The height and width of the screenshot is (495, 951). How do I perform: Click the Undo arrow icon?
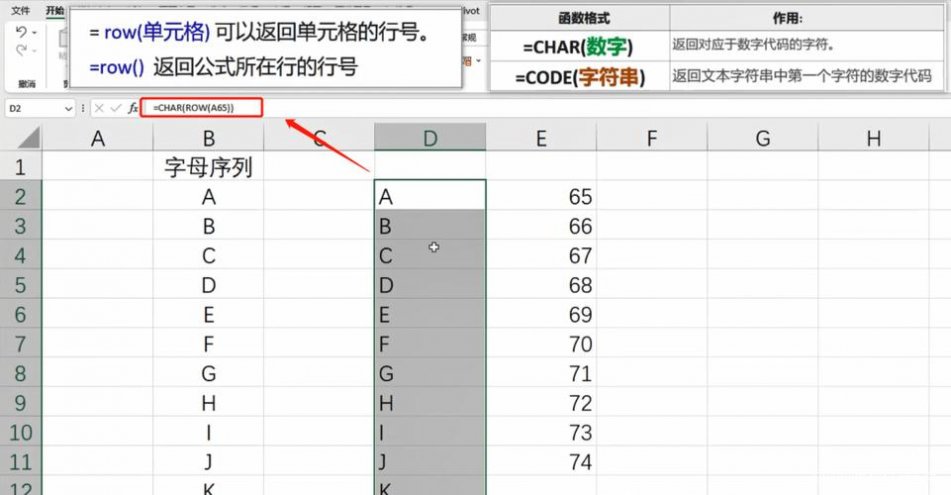coord(21,32)
